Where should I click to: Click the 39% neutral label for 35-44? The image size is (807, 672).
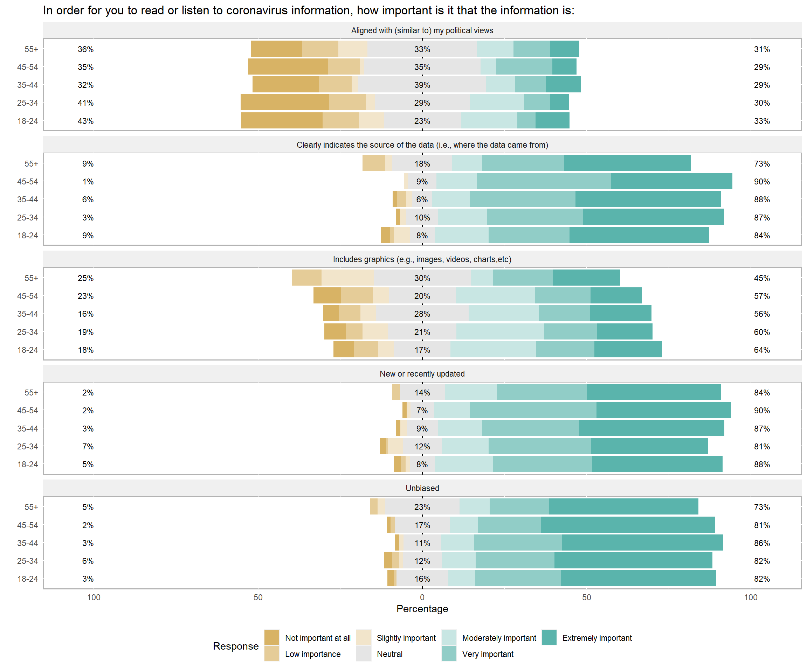coord(422,85)
